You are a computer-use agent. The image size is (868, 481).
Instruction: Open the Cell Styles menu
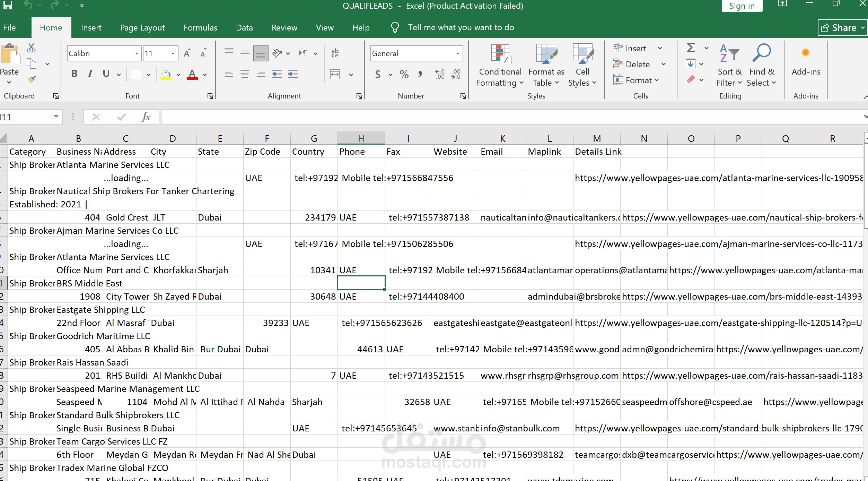(x=582, y=65)
